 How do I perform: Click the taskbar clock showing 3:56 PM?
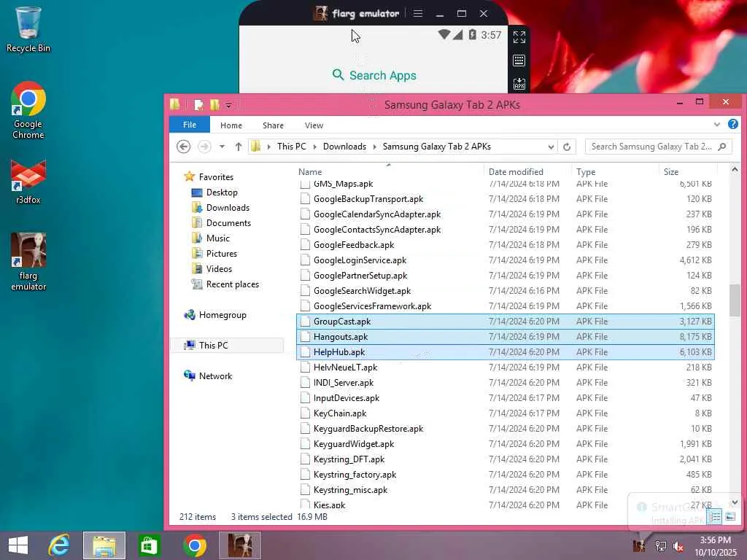715,546
